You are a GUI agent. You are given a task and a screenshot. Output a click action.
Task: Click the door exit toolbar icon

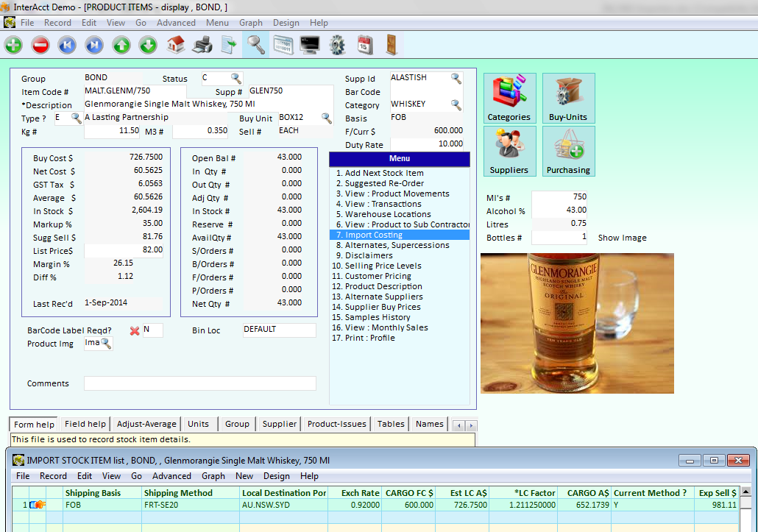coord(391,45)
